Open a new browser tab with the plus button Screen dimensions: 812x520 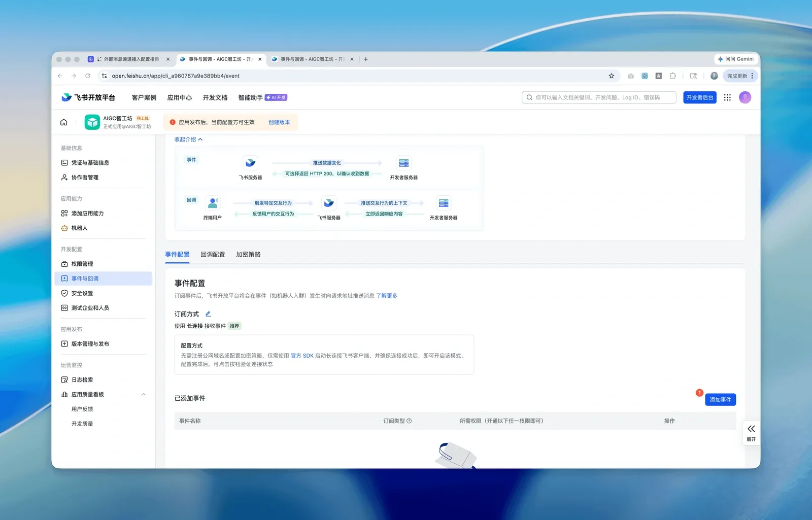coord(366,59)
